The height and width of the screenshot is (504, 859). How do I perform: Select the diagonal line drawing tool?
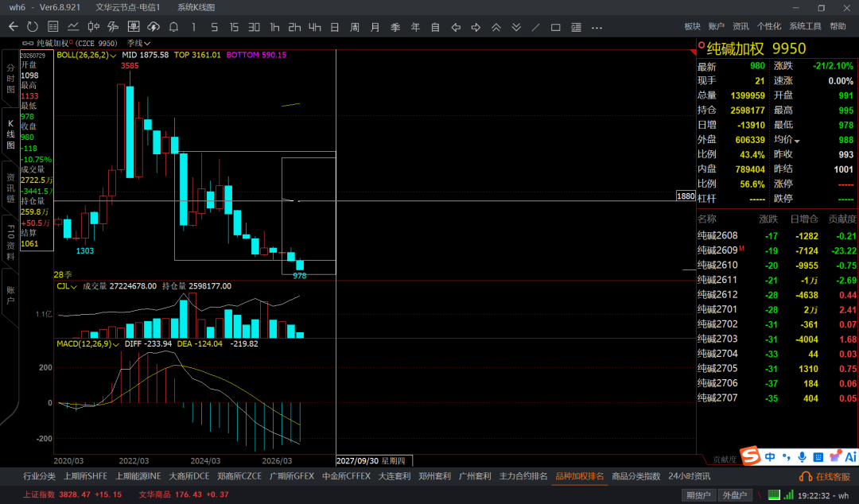click(536, 27)
